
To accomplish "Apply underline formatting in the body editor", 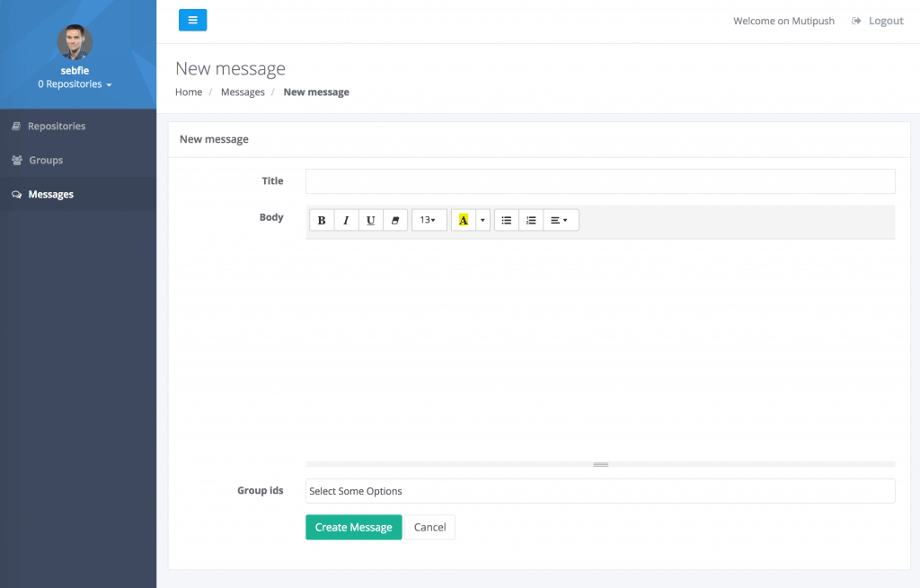I will (x=371, y=221).
